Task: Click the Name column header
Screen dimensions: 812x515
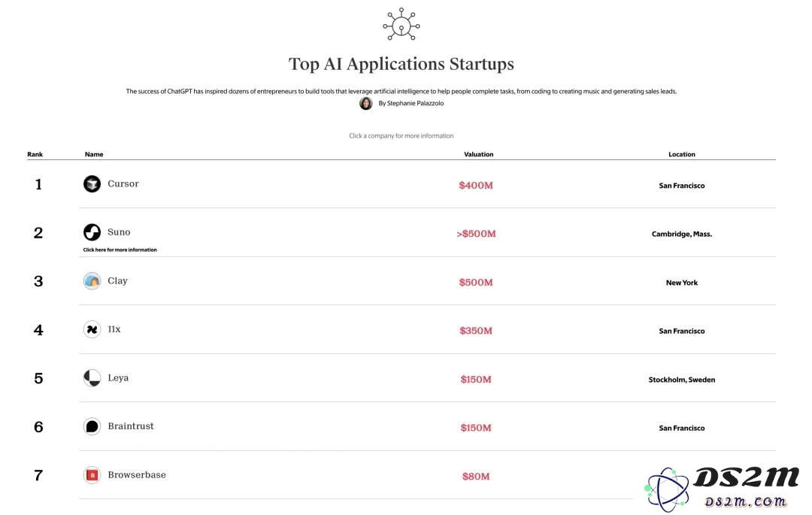Action: (x=94, y=154)
